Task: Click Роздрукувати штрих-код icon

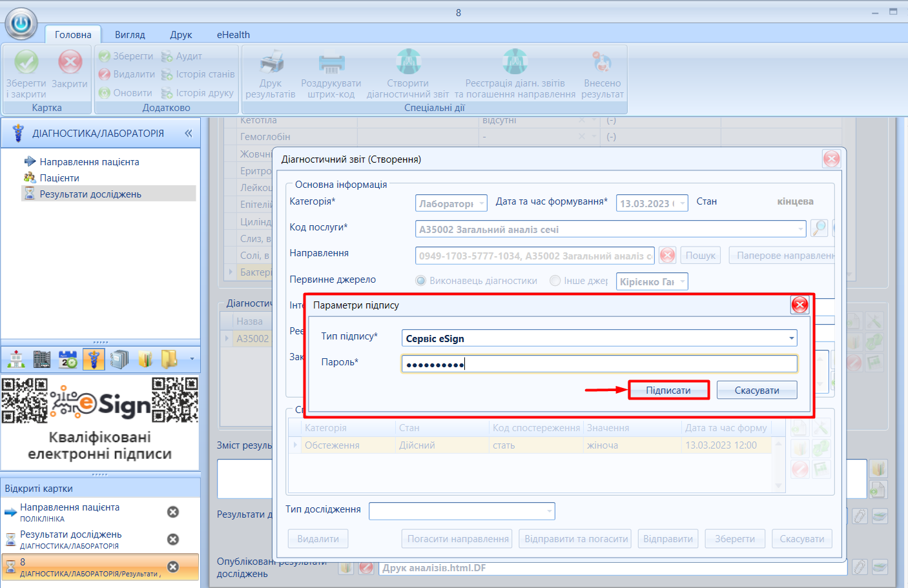Action: tap(331, 63)
